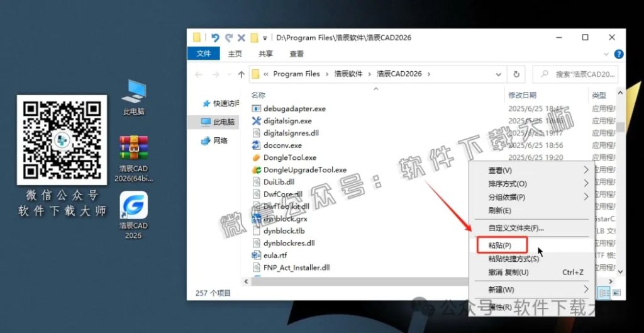This screenshot has width=644, height=333.
Task: Open 分组依据(P) context submenu
Action: tap(531, 197)
